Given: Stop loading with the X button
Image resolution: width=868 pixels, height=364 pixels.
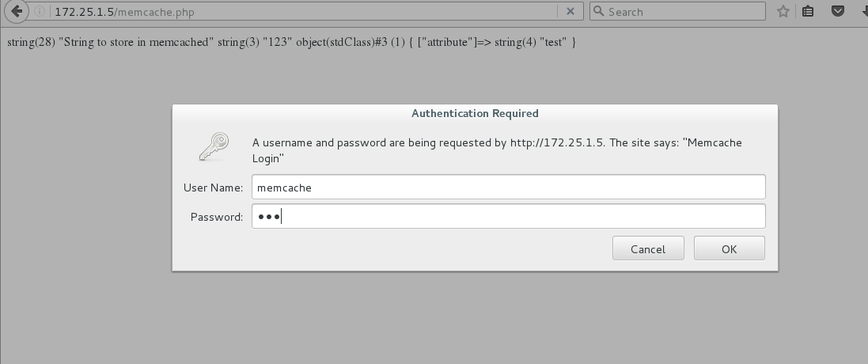Looking at the screenshot, I should point(569,12).
